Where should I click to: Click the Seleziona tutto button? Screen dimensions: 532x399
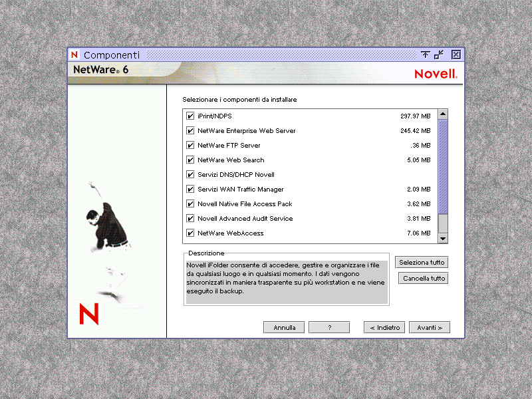tap(422, 262)
